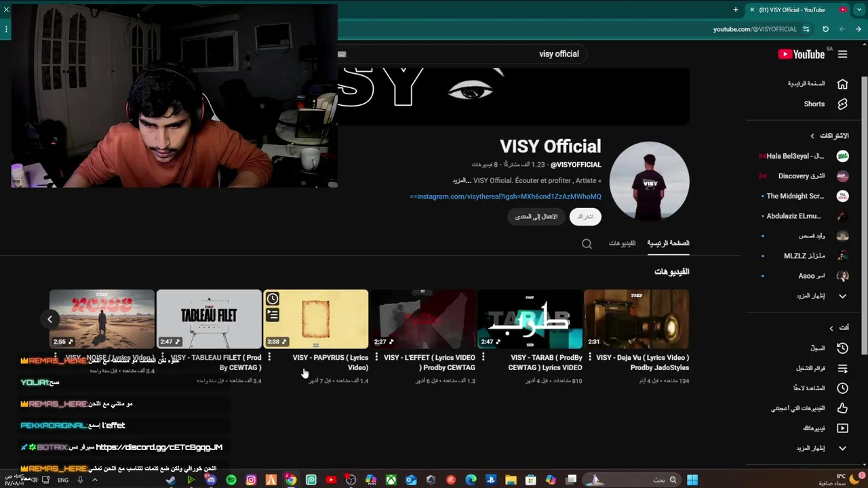Select VISY Official browser tab
Screen dimensions: 868x488
[797, 9]
